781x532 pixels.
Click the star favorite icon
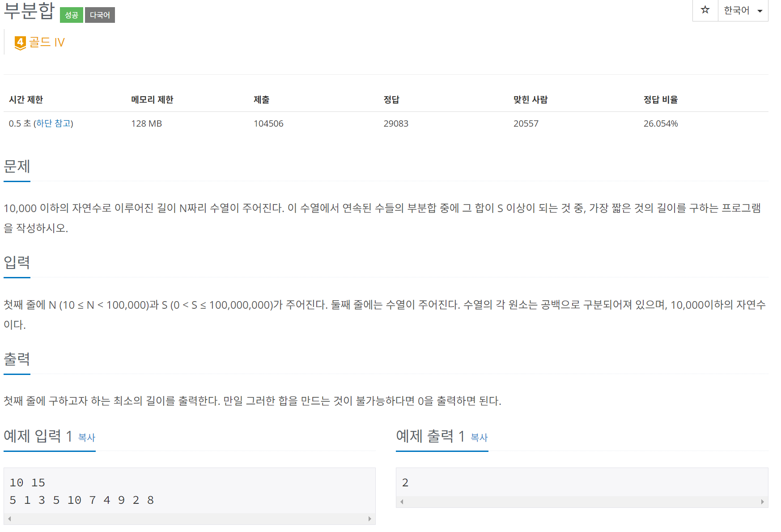coord(705,10)
